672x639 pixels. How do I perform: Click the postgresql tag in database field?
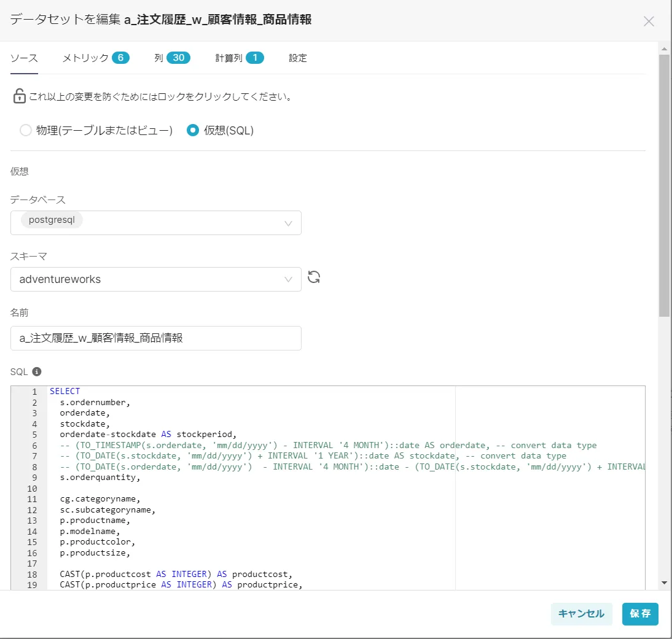click(x=52, y=220)
